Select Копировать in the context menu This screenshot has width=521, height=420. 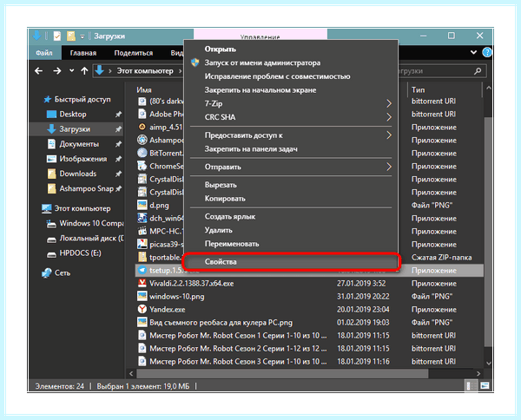click(225, 199)
